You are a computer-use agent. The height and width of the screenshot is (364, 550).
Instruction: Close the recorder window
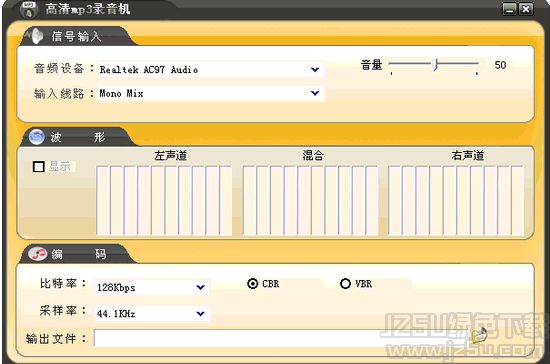(x=526, y=9)
